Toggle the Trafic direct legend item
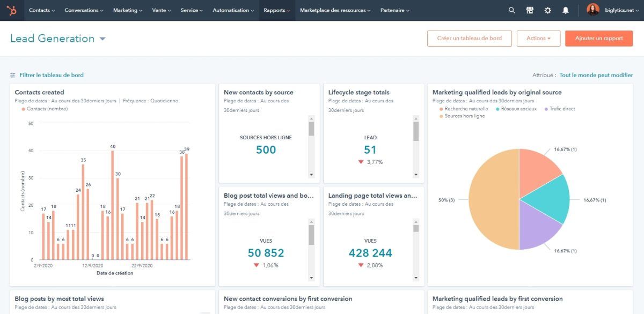The height and width of the screenshot is (314, 644). coord(559,108)
